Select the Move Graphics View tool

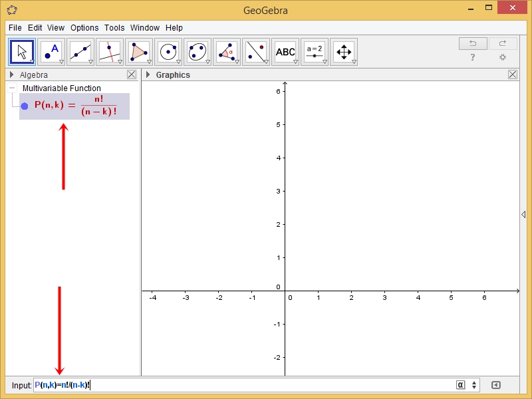point(344,52)
